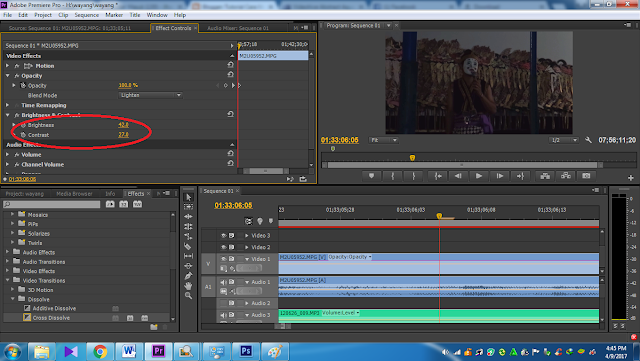Viewport: 640px width, 361px height.
Task: Expand the Video 3 track
Action: click(247, 236)
